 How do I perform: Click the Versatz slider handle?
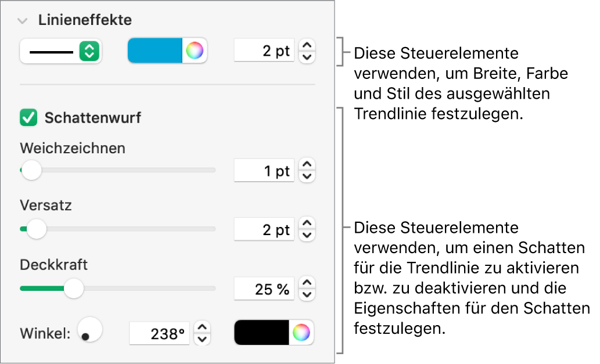(37, 229)
